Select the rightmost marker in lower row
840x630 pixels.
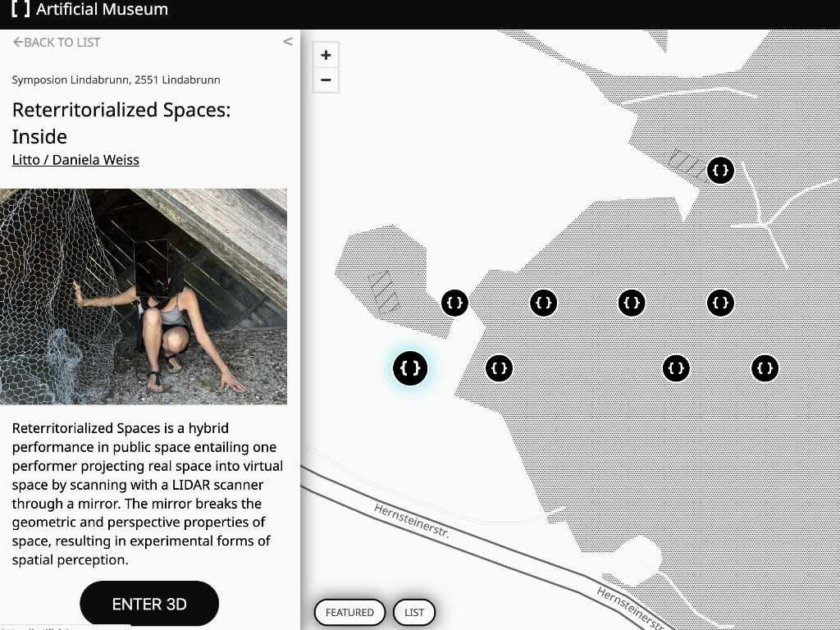click(765, 368)
